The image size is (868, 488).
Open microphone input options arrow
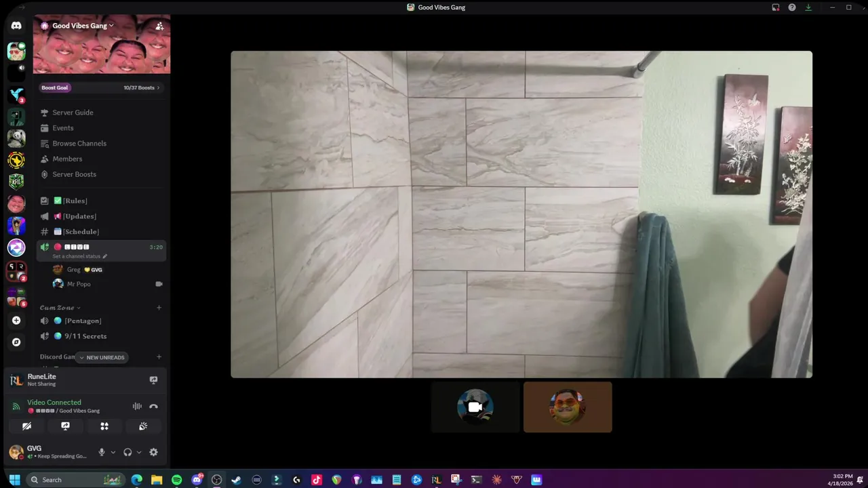pyautogui.click(x=113, y=452)
